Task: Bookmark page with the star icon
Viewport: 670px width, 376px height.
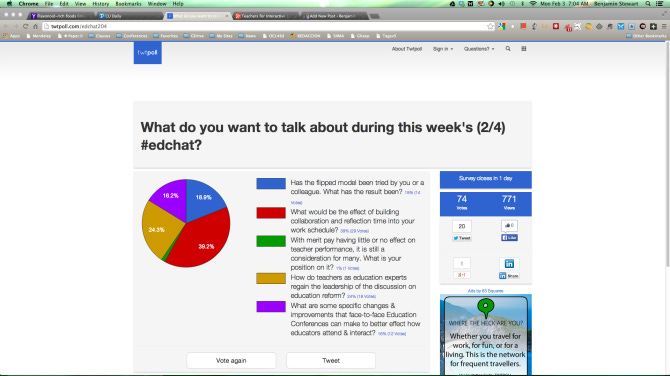Action: (490, 26)
